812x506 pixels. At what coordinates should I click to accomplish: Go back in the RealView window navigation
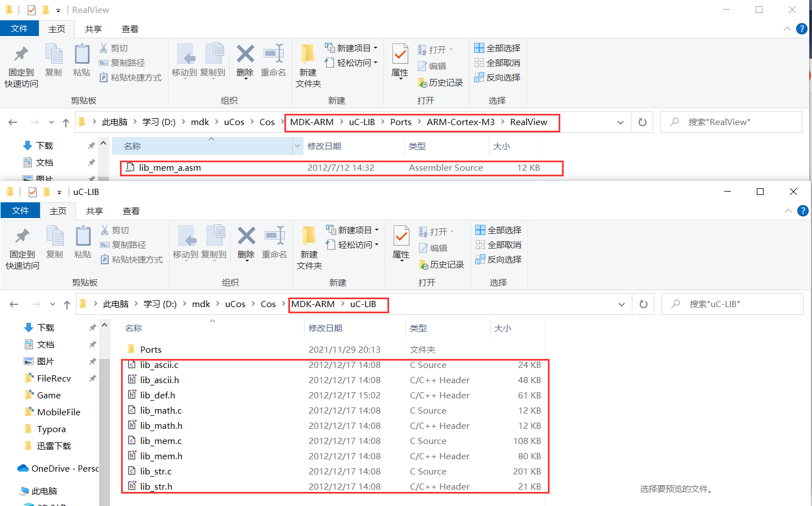pos(13,122)
